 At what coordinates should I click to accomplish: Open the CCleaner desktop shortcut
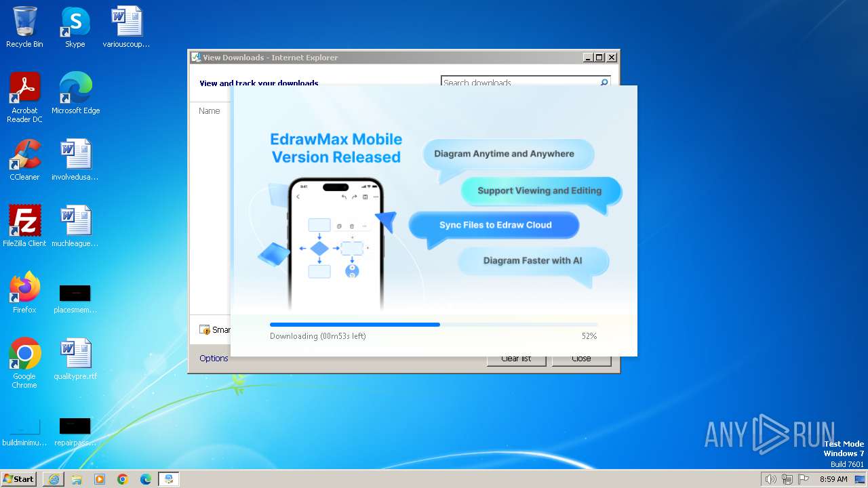[x=24, y=160]
